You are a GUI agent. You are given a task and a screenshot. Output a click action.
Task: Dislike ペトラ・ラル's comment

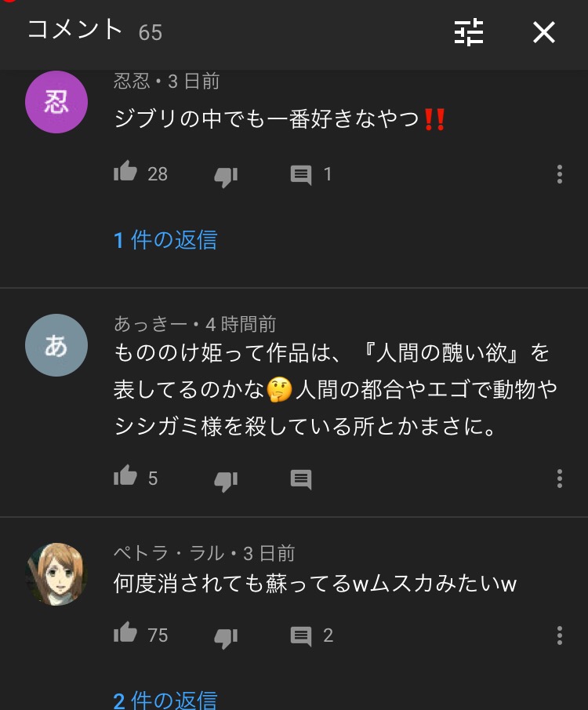(226, 638)
